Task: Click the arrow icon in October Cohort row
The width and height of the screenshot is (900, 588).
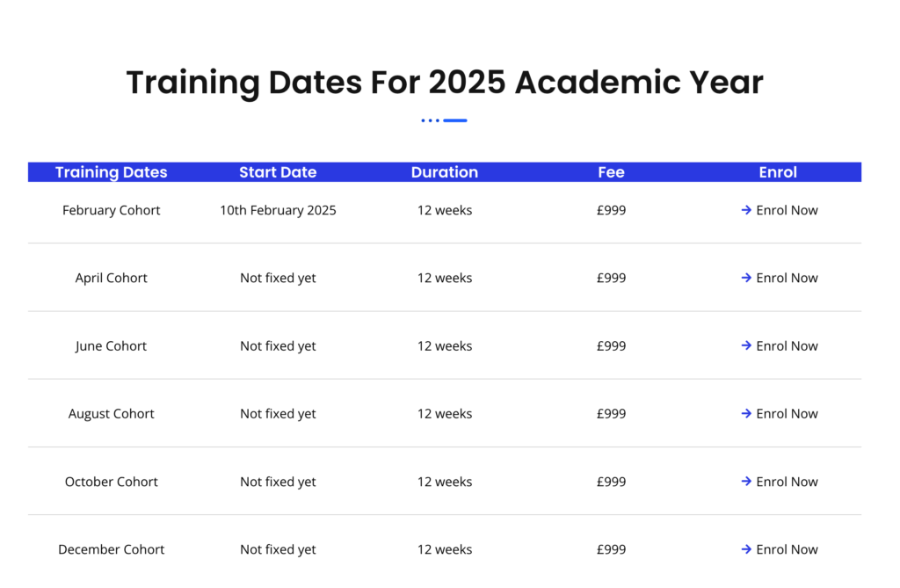Action: (746, 481)
